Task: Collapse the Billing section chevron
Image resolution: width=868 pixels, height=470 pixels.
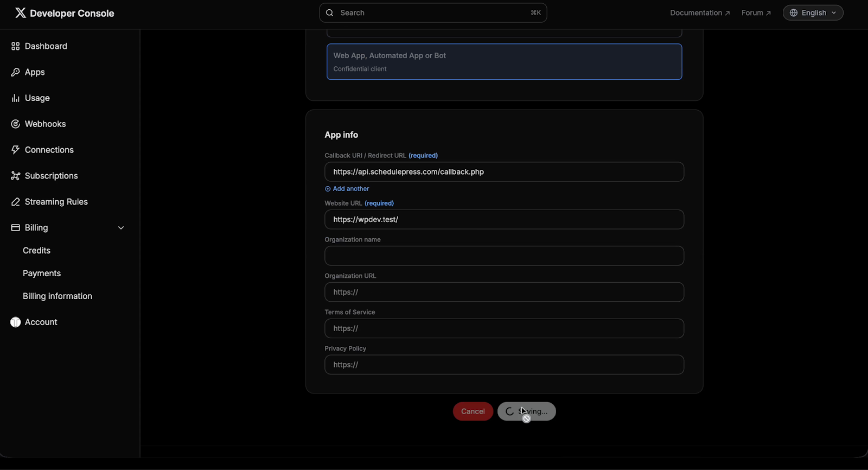Action: point(121,228)
